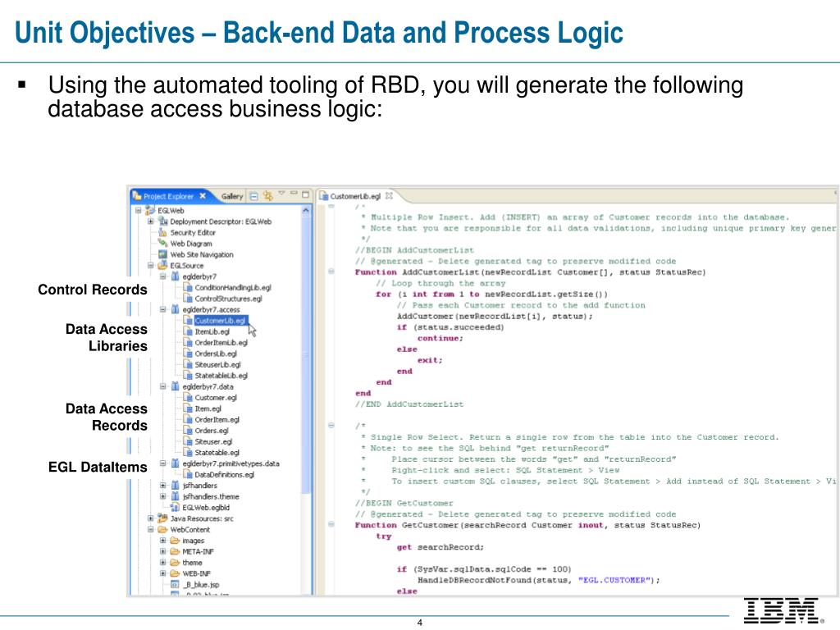This screenshot has height=630, width=840.
Task: Collapse the WebContent folder node
Action: 151,529
